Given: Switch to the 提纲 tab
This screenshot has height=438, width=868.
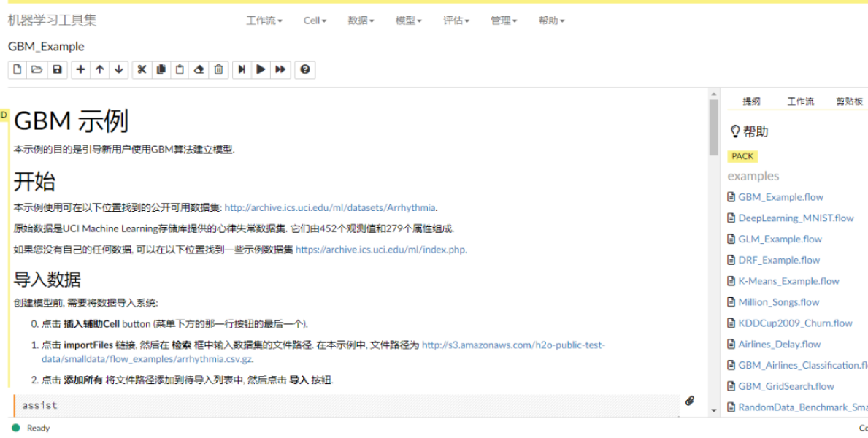Looking at the screenshot, I should pos(751,101).
